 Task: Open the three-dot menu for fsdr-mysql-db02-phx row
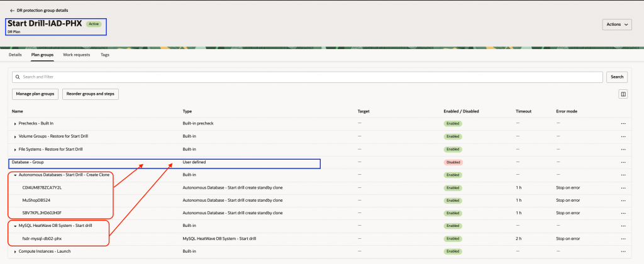(x=623, y=239)
